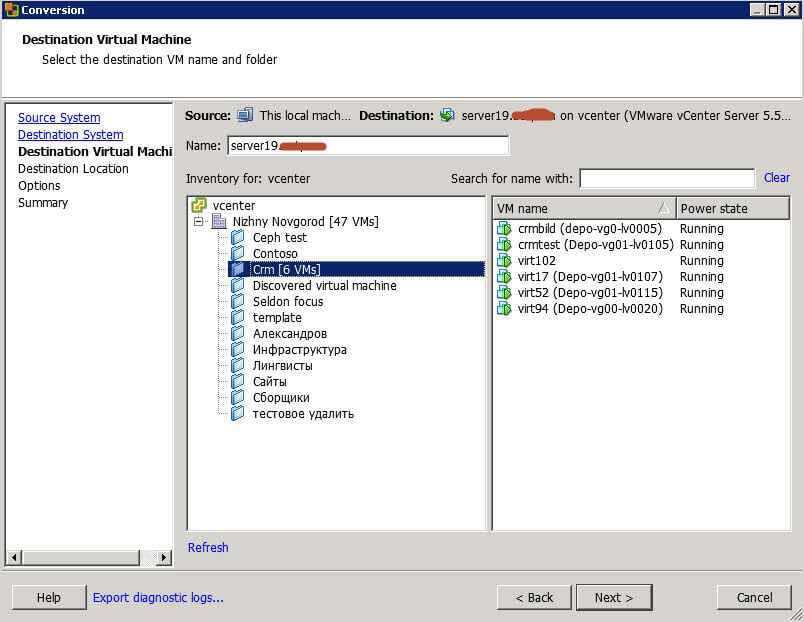Click the Nizhny Novgorod datacenter icon
Screen dimensions: 804x622
coord(219,222)
